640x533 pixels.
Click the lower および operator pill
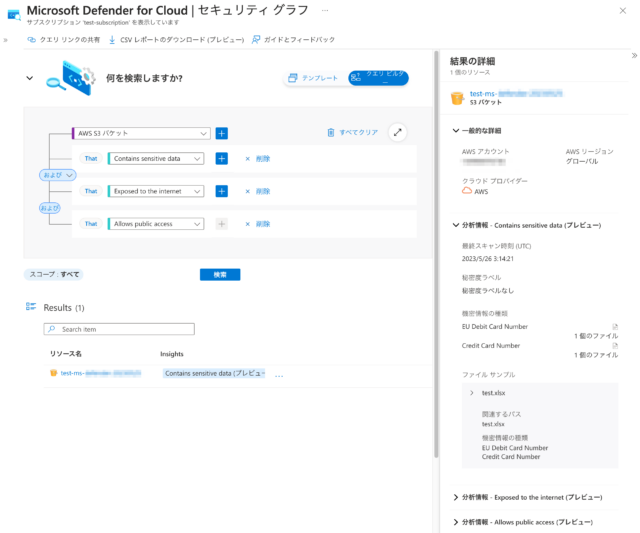[50, 208]
